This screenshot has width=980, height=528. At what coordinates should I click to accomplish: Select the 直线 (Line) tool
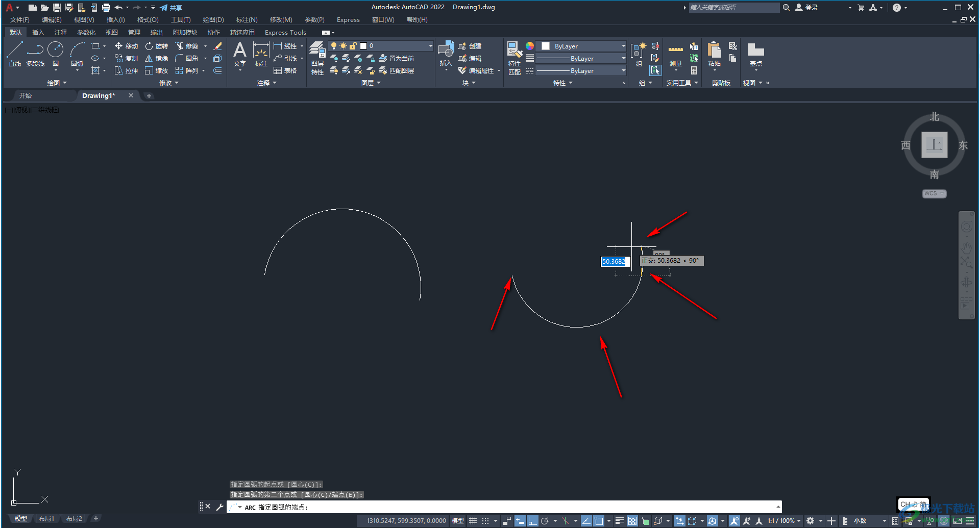15,54
